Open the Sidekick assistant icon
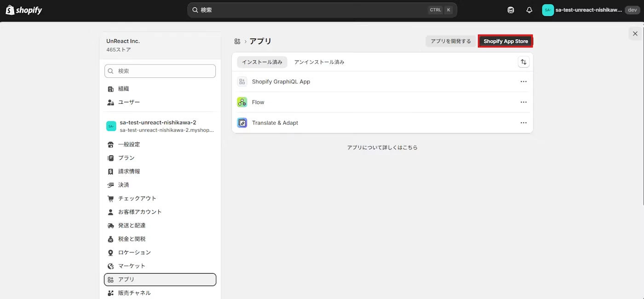Viewport: 644px width, 299px height. [511, 10]
